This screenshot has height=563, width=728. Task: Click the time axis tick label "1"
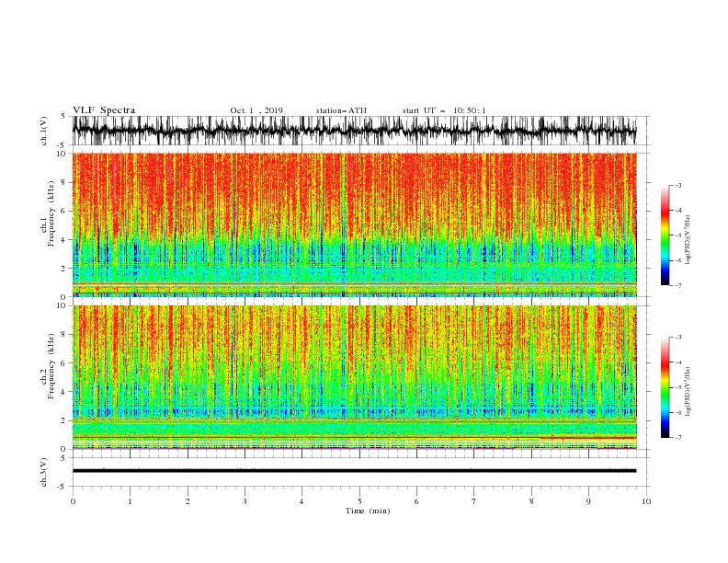click(130, 501)
